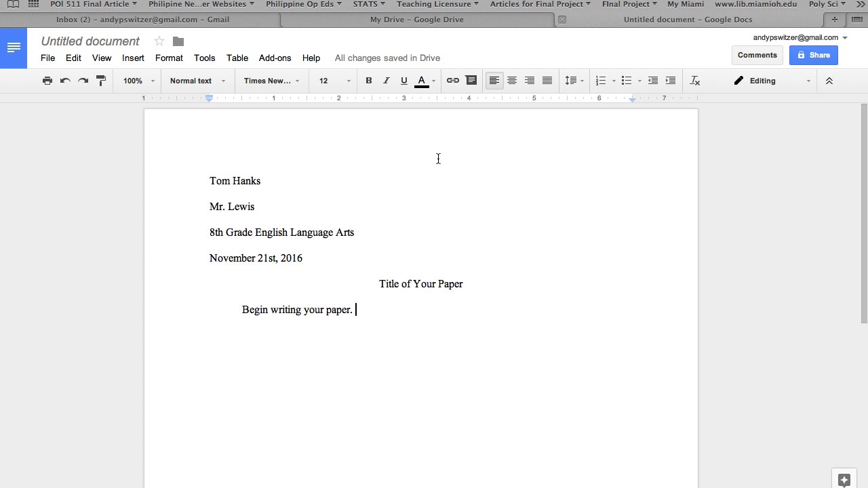Insert a link with the chain icon
The height and width of the screenshot is (488, 868).
(x=453, y=81)
